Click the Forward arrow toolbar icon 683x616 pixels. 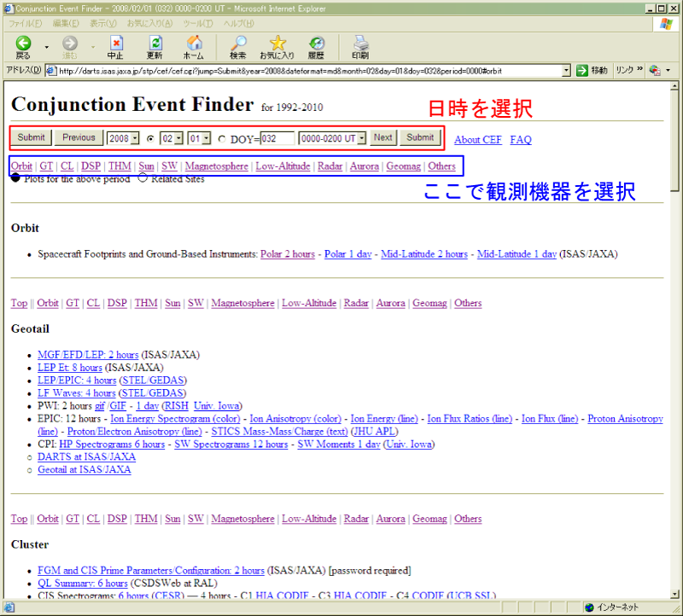pyautogui.click(x=70, y=44)
